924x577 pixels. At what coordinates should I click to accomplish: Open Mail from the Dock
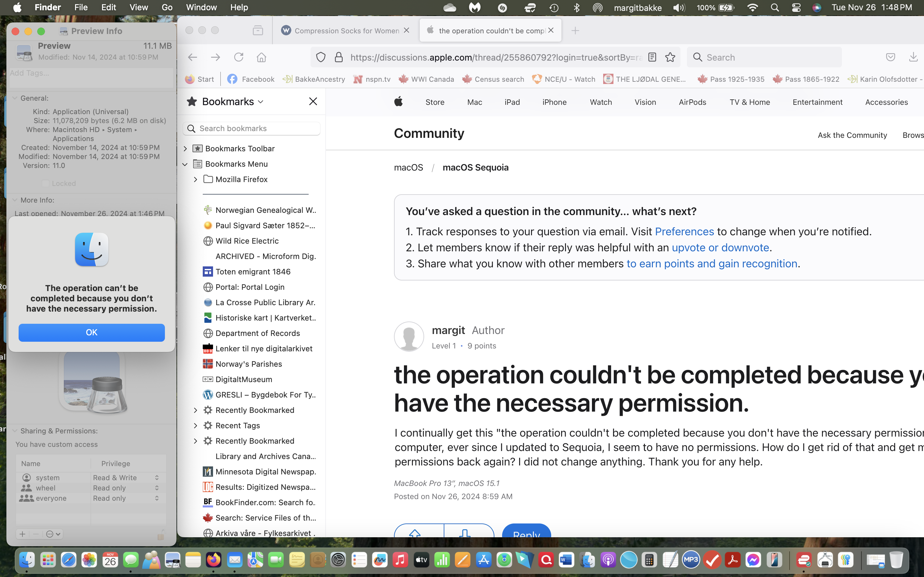(x=235, y=560)
